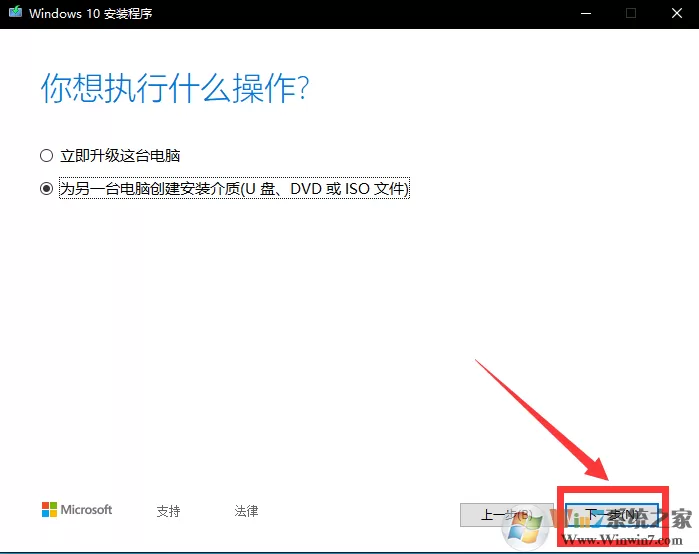
Task: Click the heading "你想执行什么操作?"
Action: (x=175, y=88)
